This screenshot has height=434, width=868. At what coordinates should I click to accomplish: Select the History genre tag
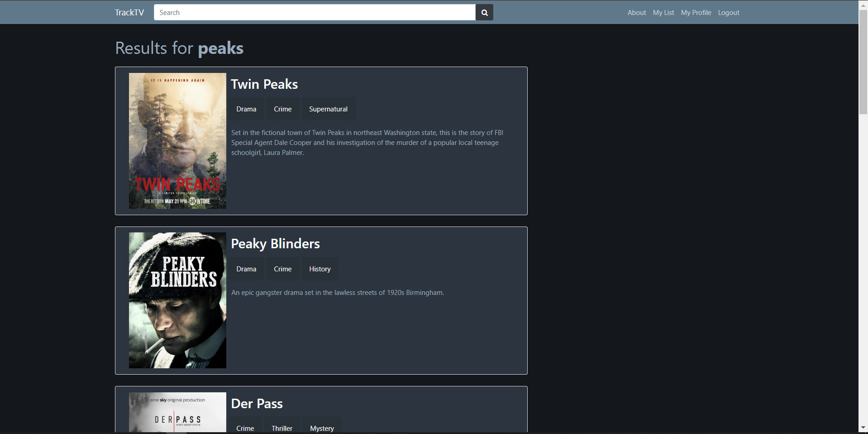tap(320, 269)
